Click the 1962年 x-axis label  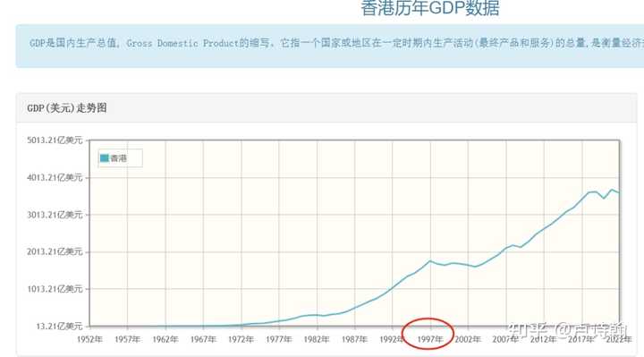165,339
